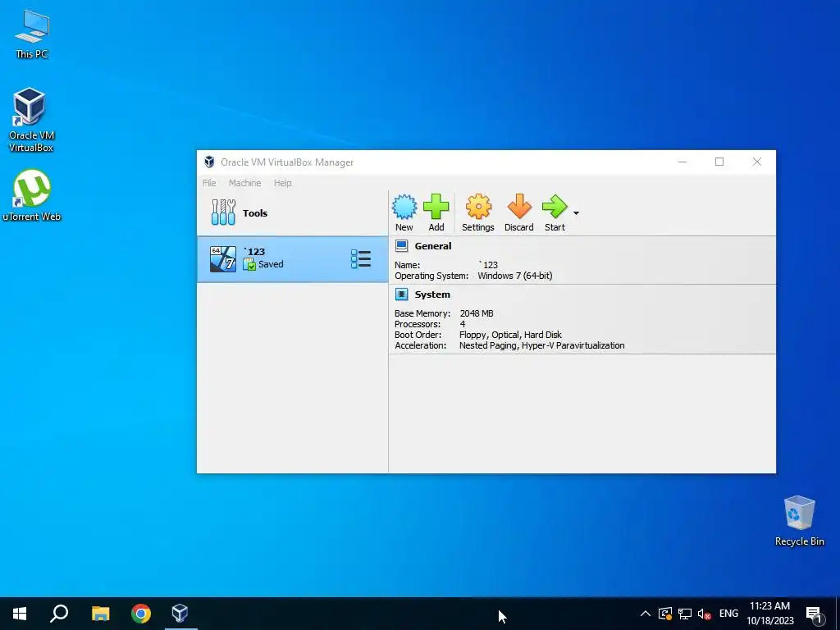The height and width of the screenshot is (630, 840).
Task: Start the VM with green arrow icon
Action: click(555, 207)
